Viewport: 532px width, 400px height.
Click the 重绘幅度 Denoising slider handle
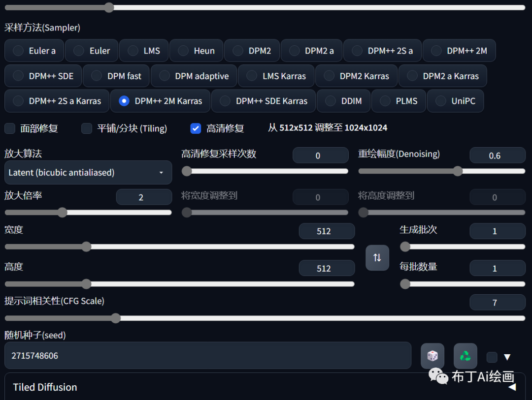pos(458,171)
